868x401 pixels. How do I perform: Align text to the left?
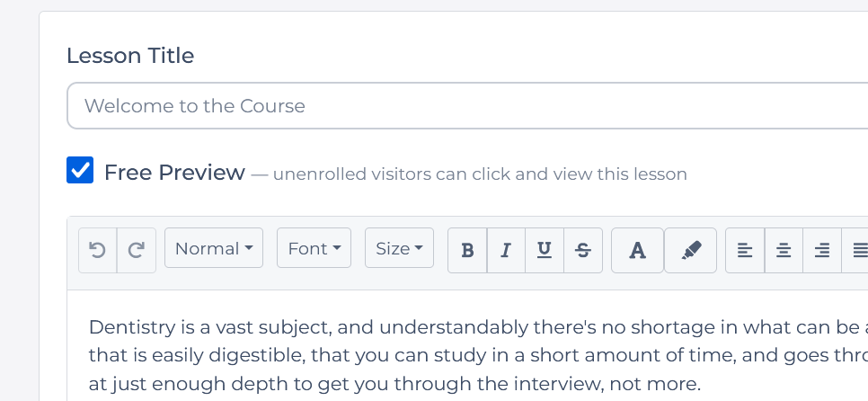coord(745,249)
